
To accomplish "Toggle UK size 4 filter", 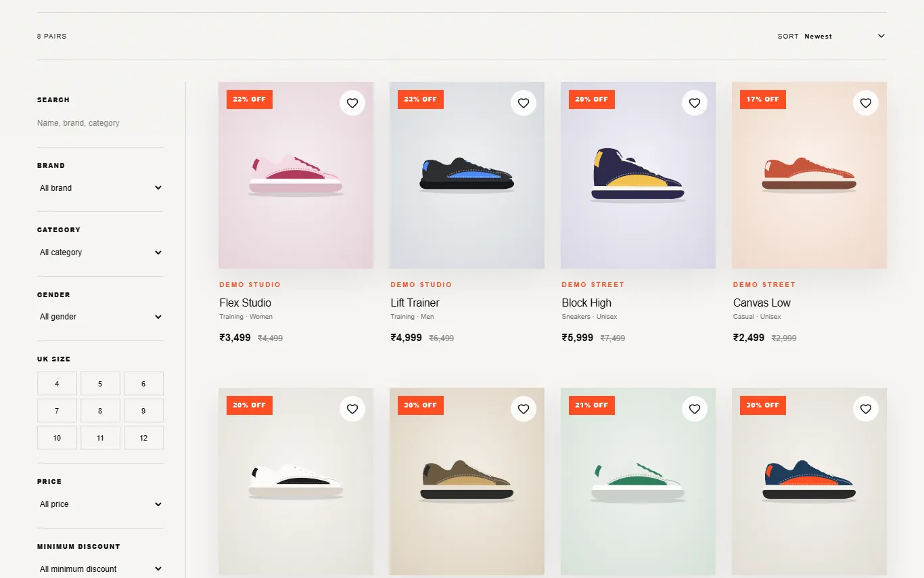I will tap(57, 384).
